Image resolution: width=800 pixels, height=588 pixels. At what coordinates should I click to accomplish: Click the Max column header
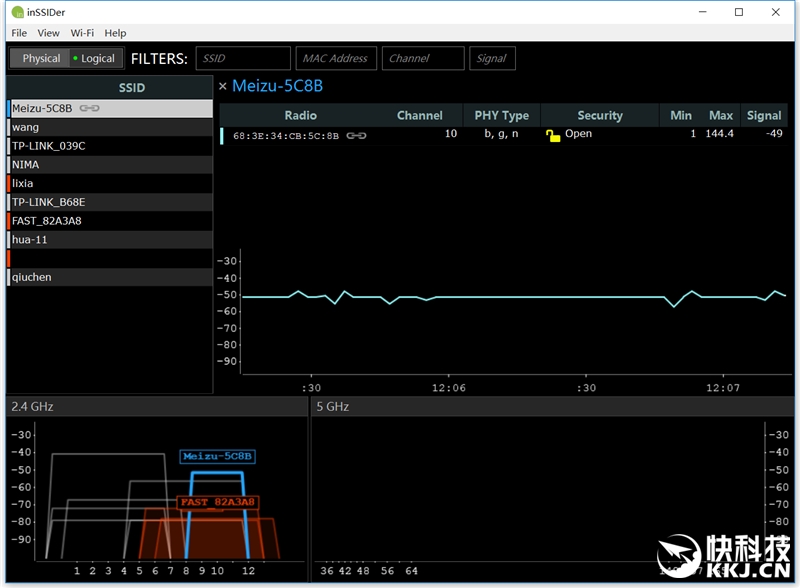click(720, 115)
